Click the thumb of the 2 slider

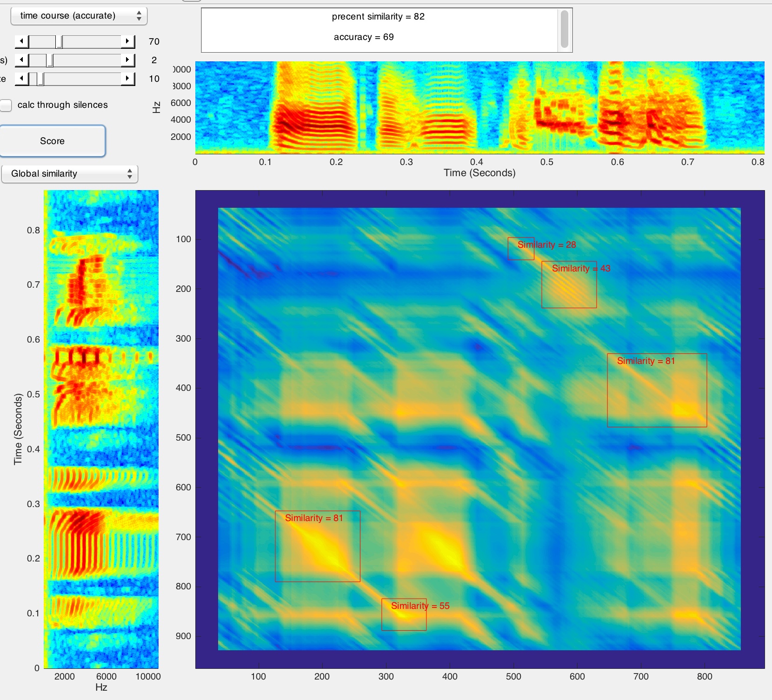50,60
